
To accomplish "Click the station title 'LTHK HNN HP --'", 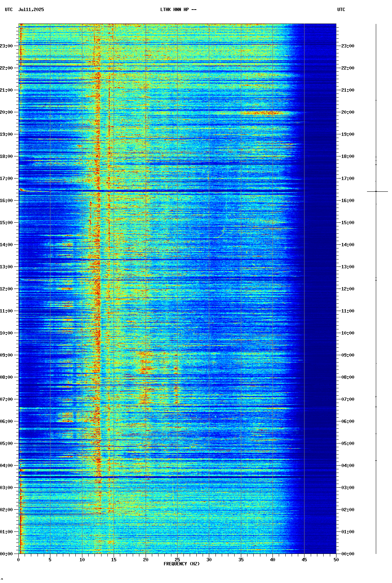I will click(178, 10).
